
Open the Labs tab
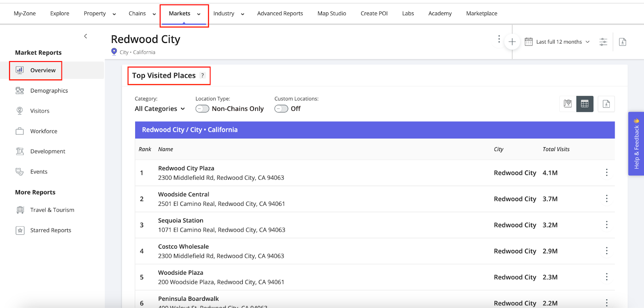click(x=408, y=13)
